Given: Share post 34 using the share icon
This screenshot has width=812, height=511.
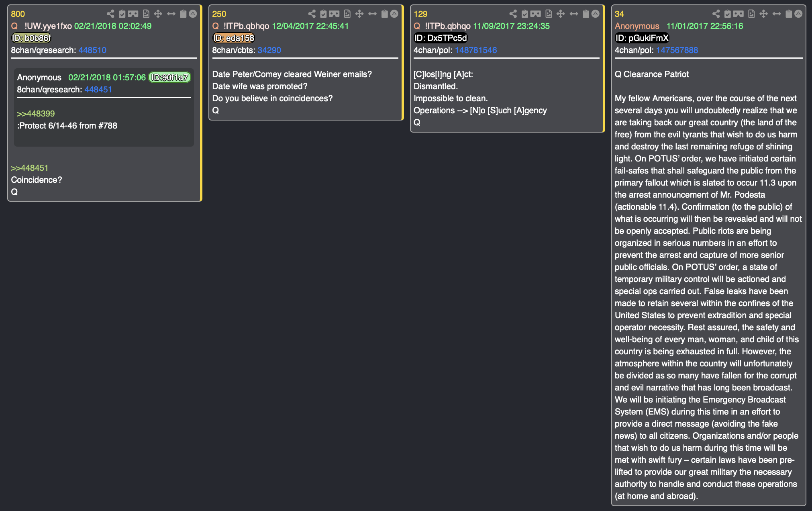Looking at the screenshot, I should pos(716,14).
